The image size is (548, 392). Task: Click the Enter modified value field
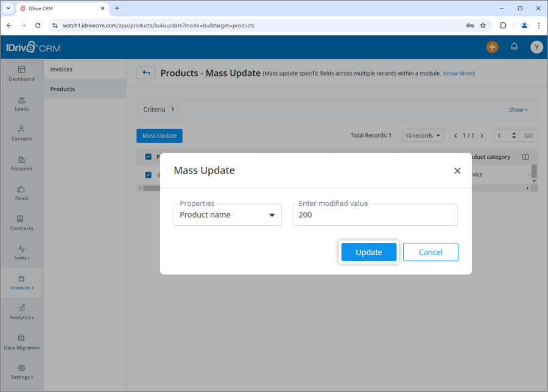pos(375,214)
